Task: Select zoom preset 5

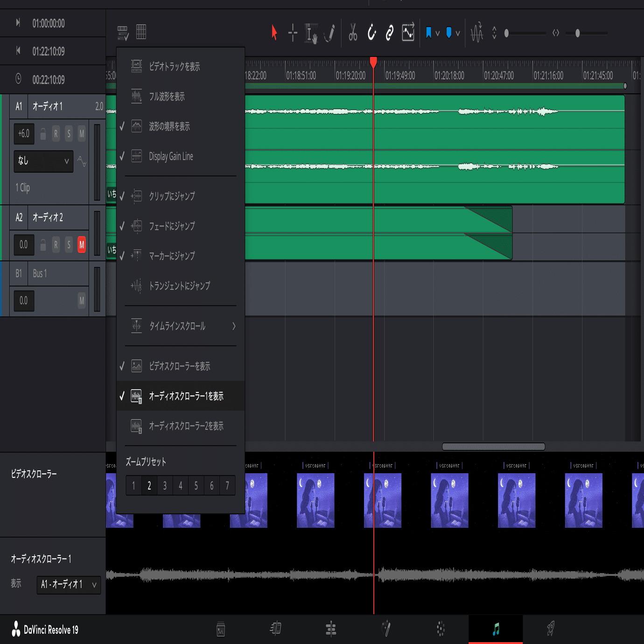Action: pyautogui.click(x=196, y=486)
